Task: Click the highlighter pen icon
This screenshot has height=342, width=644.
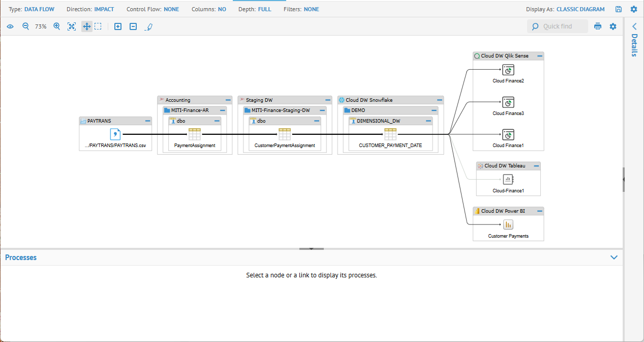Action: (x=148, y=26)
